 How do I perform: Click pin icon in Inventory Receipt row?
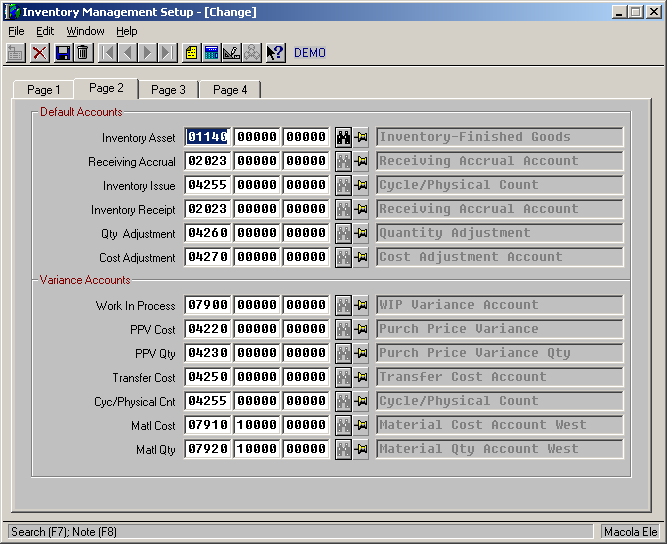tap(361, 209)
